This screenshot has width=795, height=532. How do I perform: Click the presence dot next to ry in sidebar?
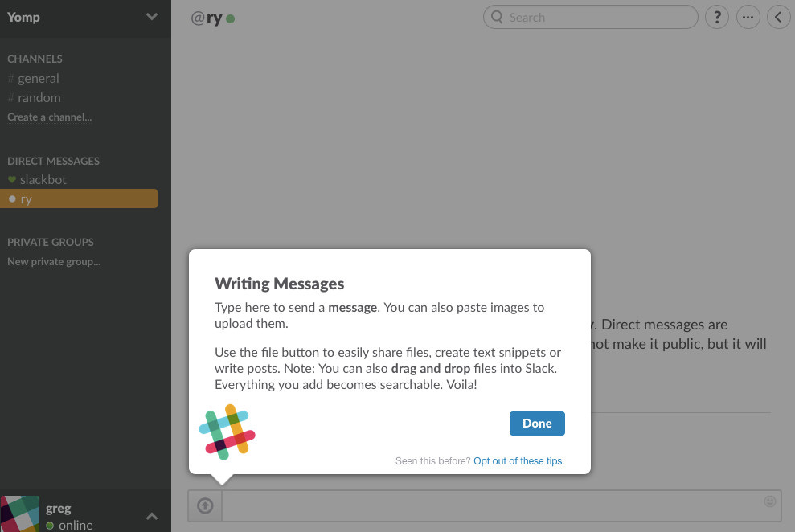tap(12, 199)
